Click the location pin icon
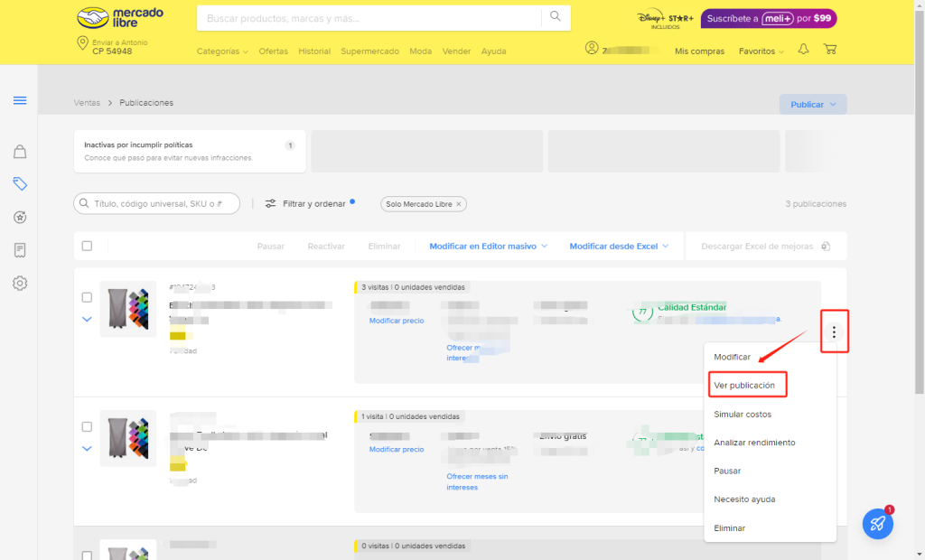Image resolution: width=925 pixels, height=560 pixels. click(x=82, y=43)
